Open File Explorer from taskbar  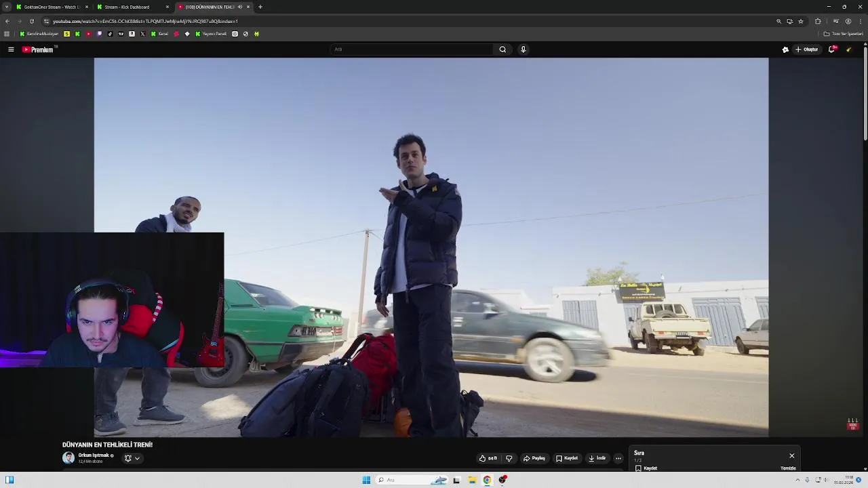click(472, 480)
